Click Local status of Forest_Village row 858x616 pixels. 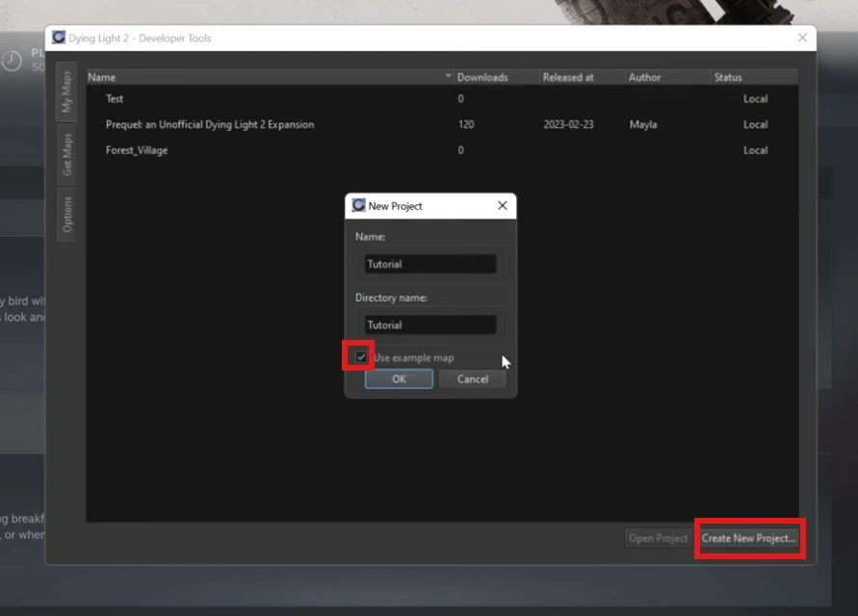click(x=756, y=150)
